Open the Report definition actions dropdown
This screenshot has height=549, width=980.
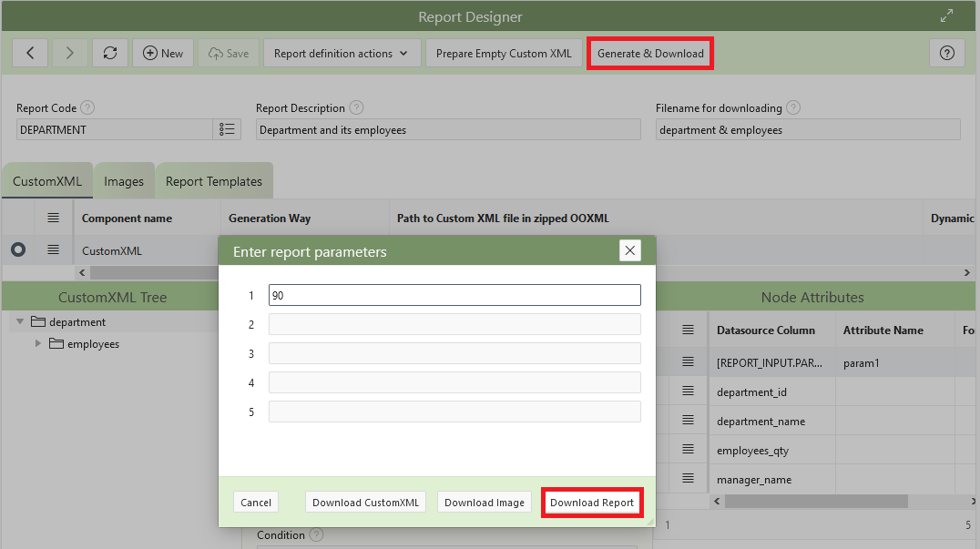point(342,53)
